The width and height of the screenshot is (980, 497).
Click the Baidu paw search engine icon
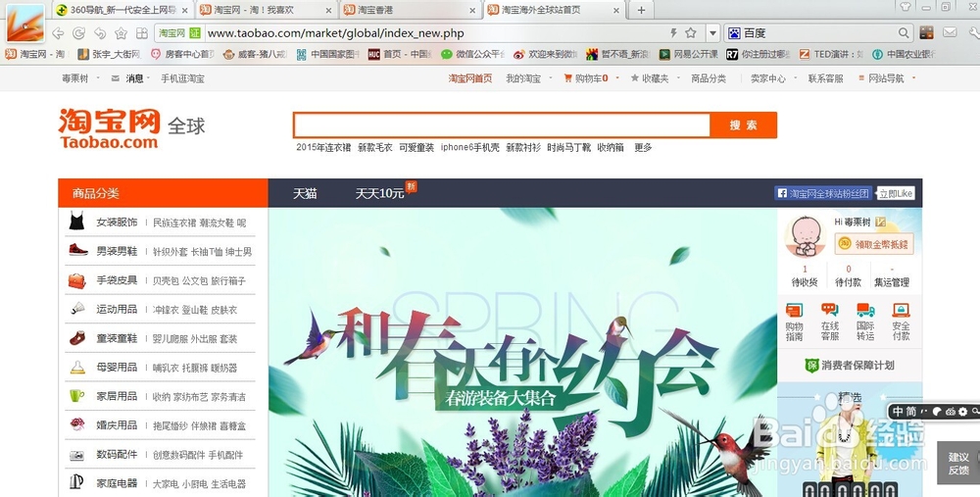click(x=734, y=33)
